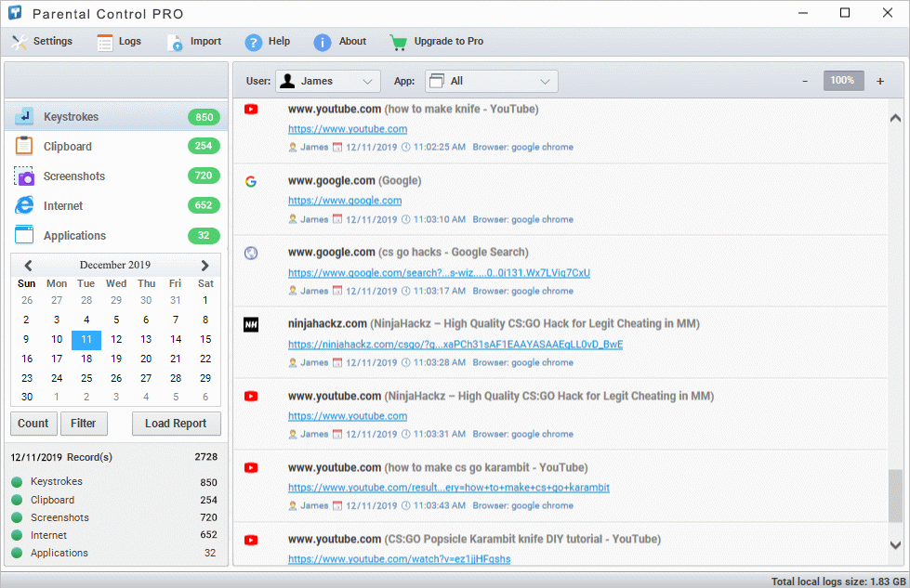Click 'Total local logs size: 1.83 GB'
The width and height of the screenshot is (910, 588).
click(838, 581)
